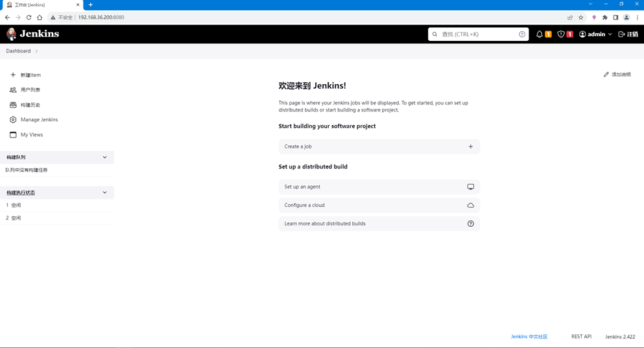Viewport: 644px width, 348px height.
Task: Open 用户列表 in sidebar
Action: click(x=30, y=90)
